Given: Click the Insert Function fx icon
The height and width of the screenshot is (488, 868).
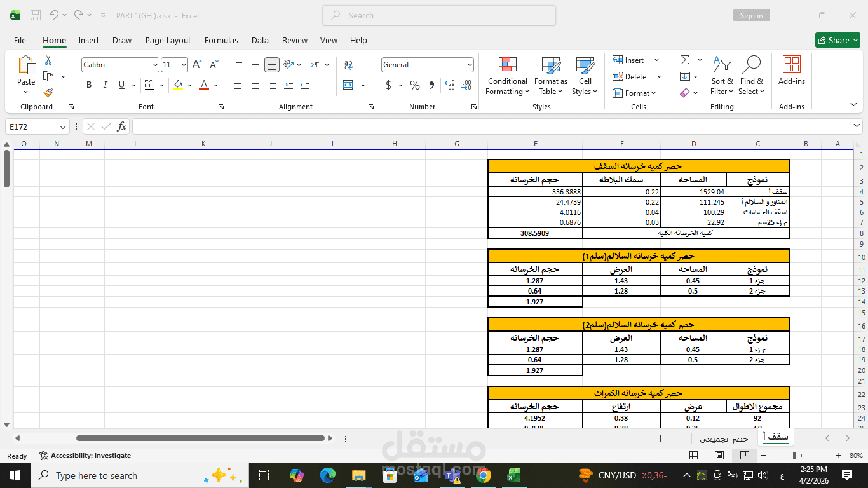Looking at the screenshot, I should click(x=121, y=126).
